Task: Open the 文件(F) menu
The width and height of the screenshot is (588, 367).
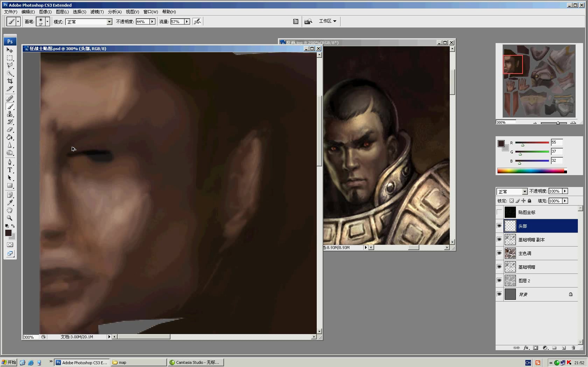Action: pyautogui.click(x=11, y=12)
